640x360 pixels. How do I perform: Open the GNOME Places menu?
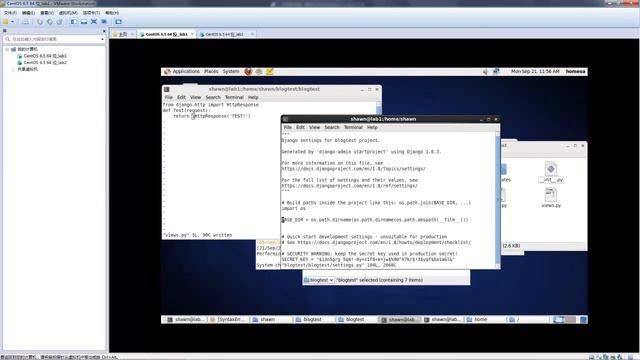coord(211,71)
